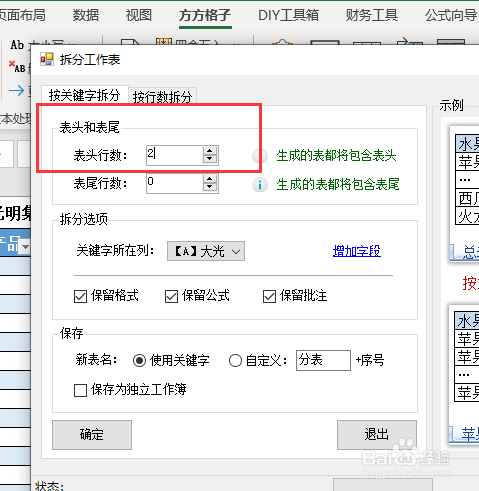Click the 确定 button
Screen dimensions: 479x491
(92, 435)
